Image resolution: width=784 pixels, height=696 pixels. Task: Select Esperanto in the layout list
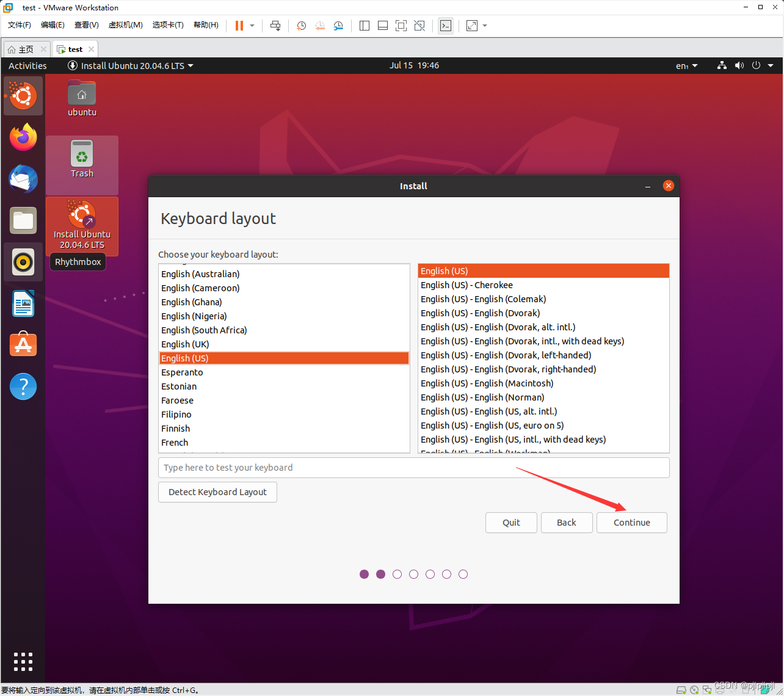tap(284, 372)
